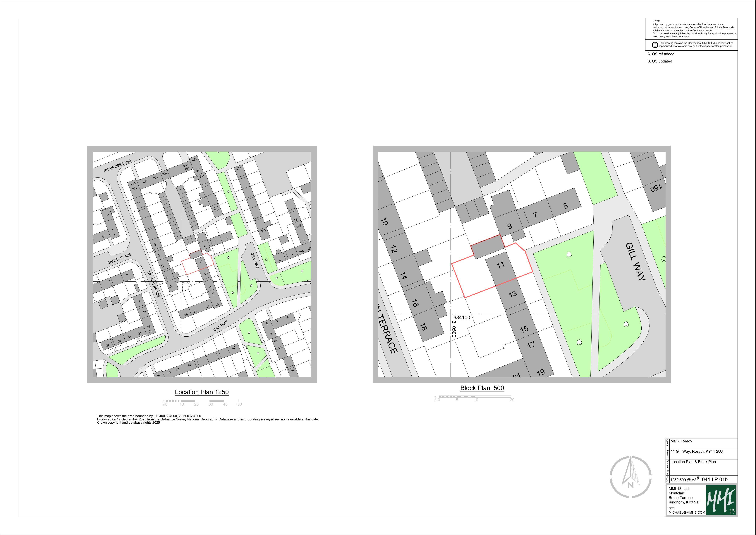
Task: Select revision note 'A. OS ref added'
Action: coord(661,54)
